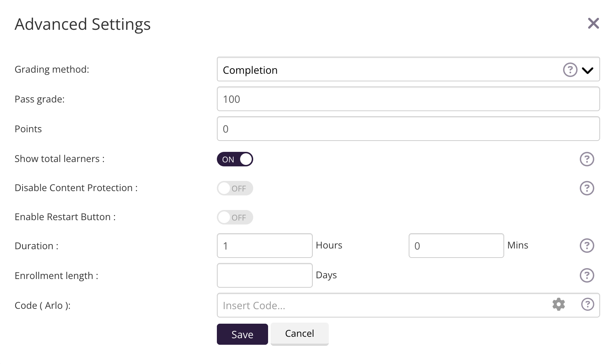Click the Enrollment length Days field
611x364 pixels.
coord(264,276)
